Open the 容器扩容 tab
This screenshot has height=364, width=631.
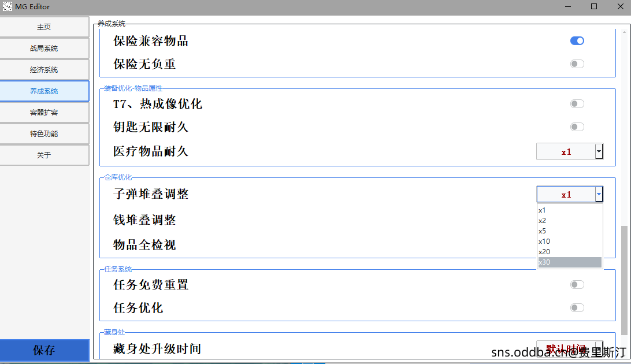point(44,112)
